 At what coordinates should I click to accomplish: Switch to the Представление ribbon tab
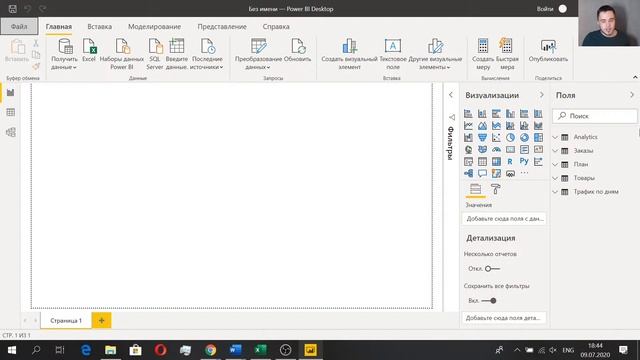(222, 27)
